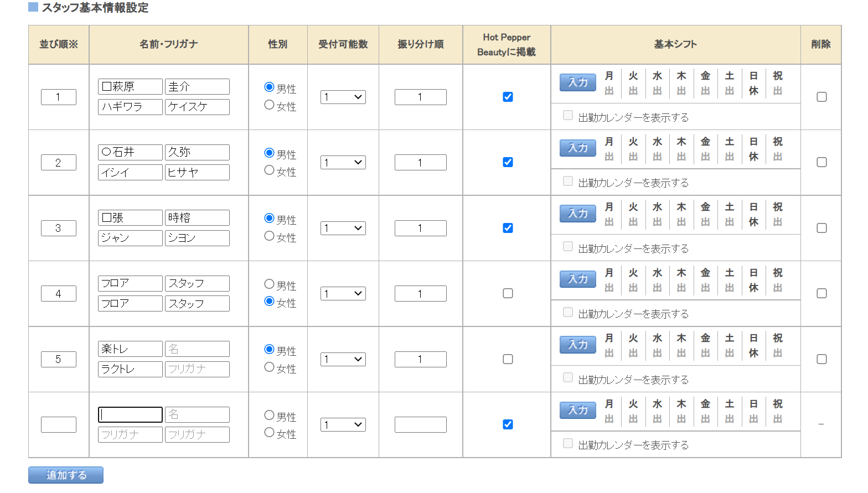Click the 追加する button

coord(66,475)
